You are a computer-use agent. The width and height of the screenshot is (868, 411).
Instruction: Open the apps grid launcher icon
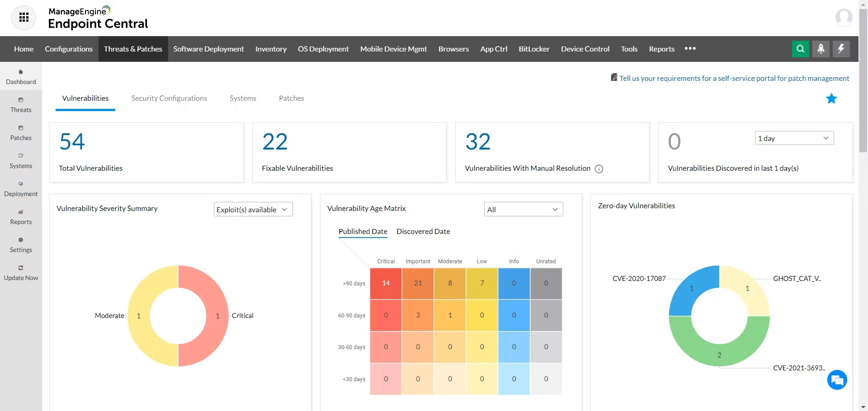point(24,18)
